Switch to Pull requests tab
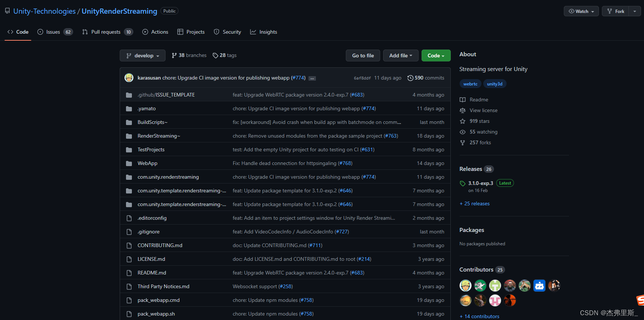 coord(108,32)
